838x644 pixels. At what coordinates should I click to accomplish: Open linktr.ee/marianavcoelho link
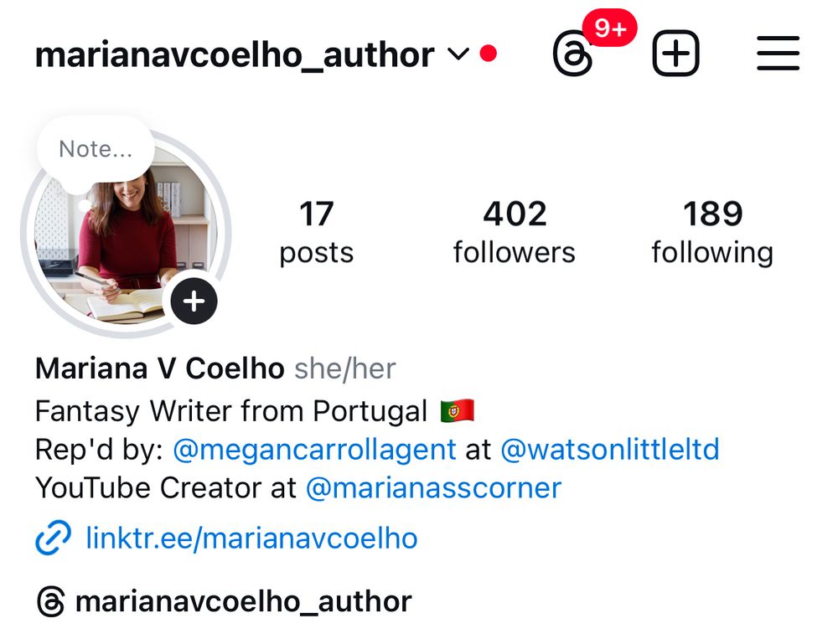point(251,538)
